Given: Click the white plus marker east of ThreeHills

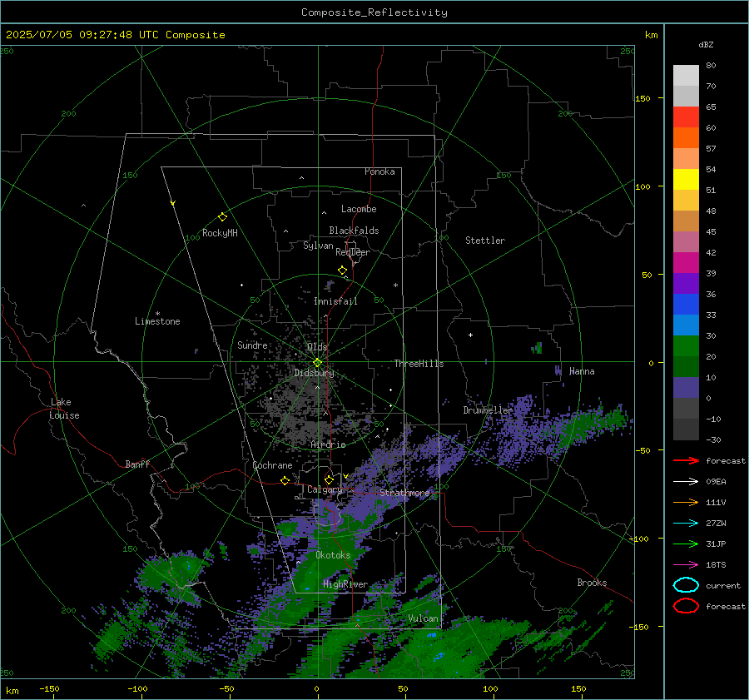Looking at the screenshot, I should click(470, 335).
